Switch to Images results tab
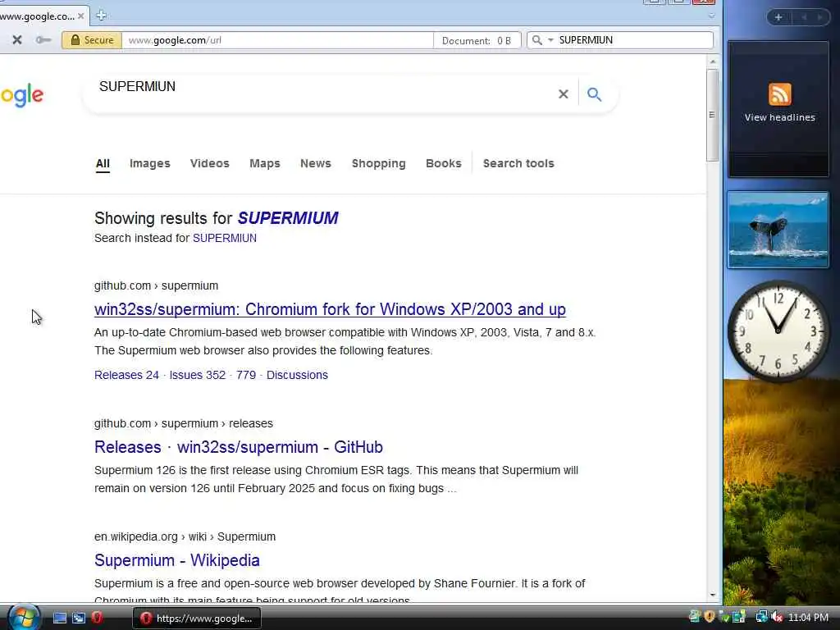840x630 pixels. coord(150,163)
